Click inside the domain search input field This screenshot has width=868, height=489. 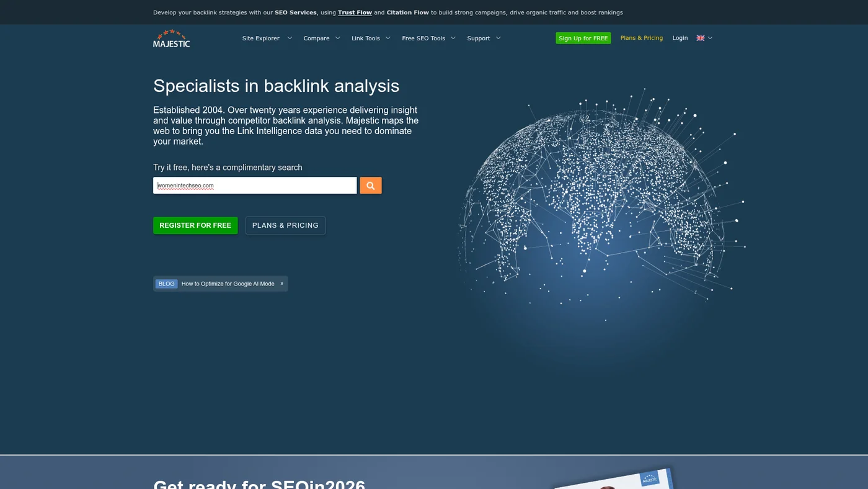click(254, 185)
